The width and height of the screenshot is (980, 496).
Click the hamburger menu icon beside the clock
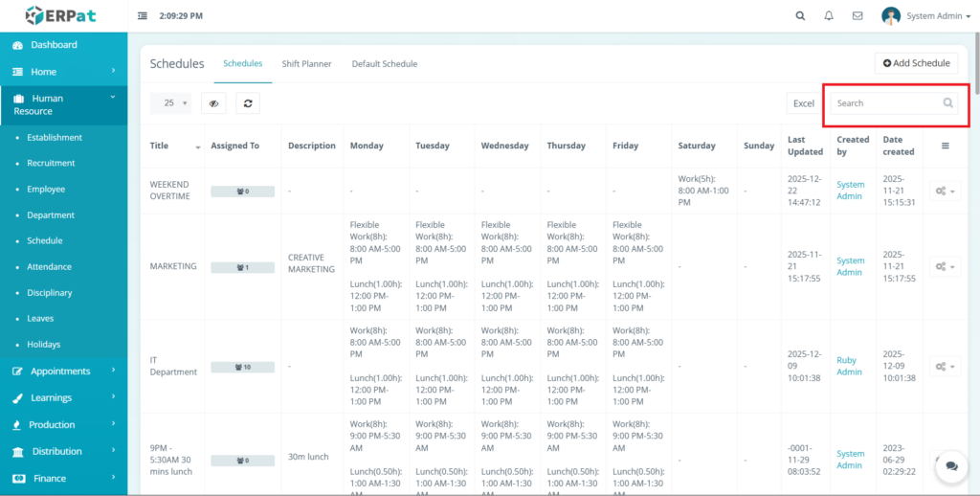(x=143, y=16)
